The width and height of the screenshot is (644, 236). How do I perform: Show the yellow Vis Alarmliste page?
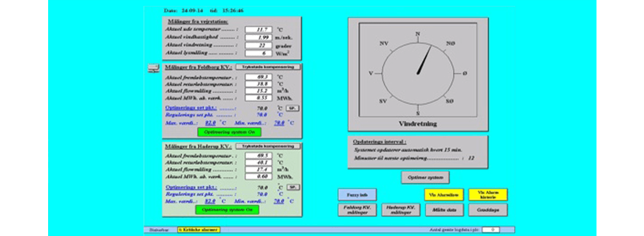coord(444,194)
